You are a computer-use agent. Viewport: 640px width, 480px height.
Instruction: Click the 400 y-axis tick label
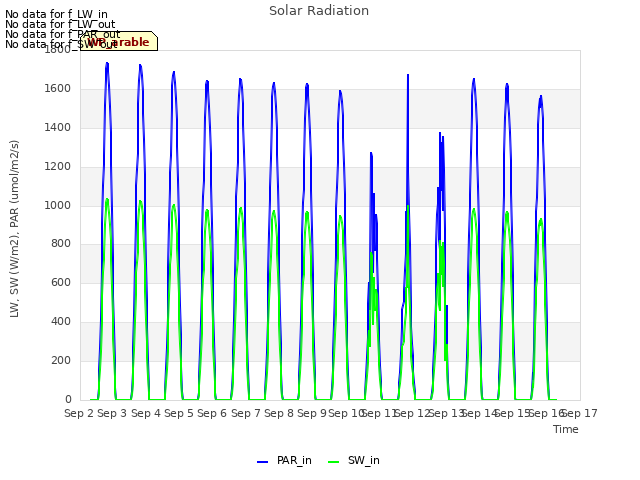(61, 322)
